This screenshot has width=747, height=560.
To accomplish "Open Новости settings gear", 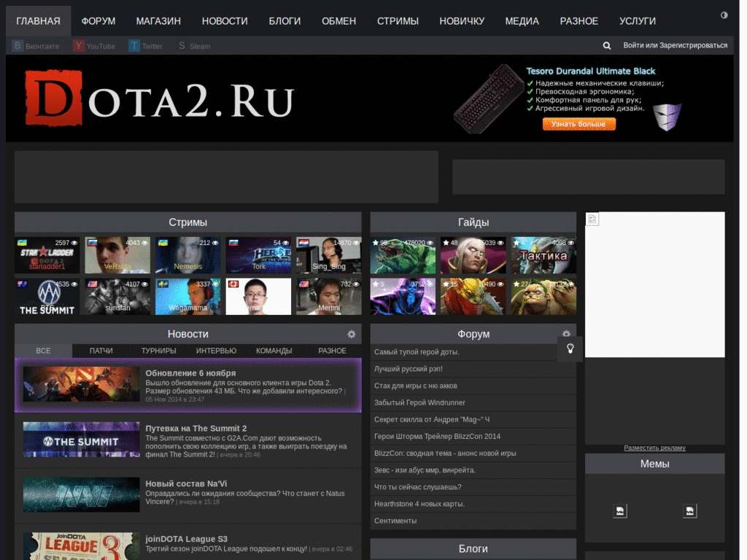I will pos(351,334).
